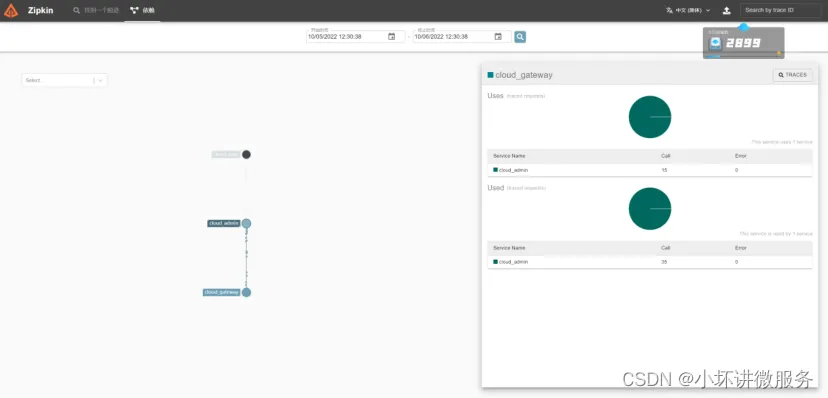828x398 pixels.
Task: Click the Uses pie chart
Action: [x=650, y=117]
